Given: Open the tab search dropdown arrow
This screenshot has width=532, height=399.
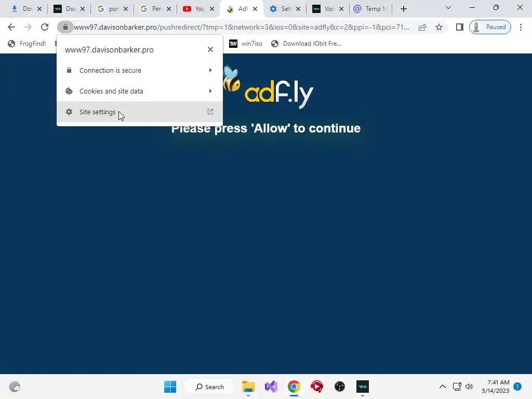Looking at the screenshot, I should (x=448, y=7).
